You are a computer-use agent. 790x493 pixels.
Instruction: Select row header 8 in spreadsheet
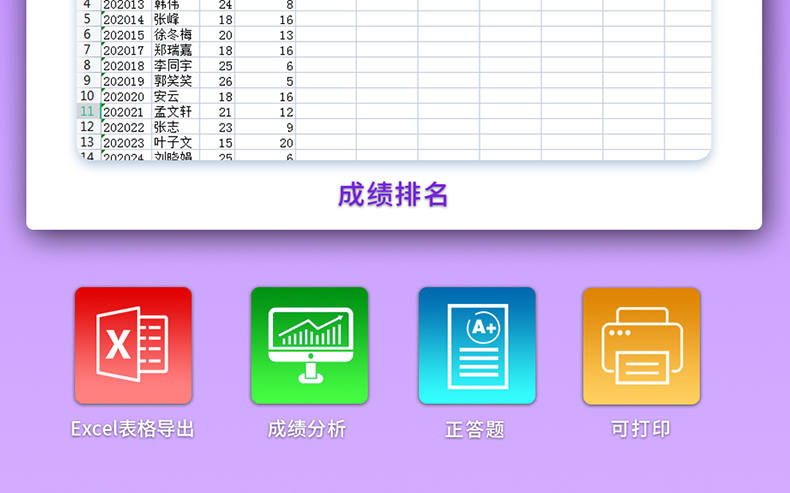pos(87,66)
